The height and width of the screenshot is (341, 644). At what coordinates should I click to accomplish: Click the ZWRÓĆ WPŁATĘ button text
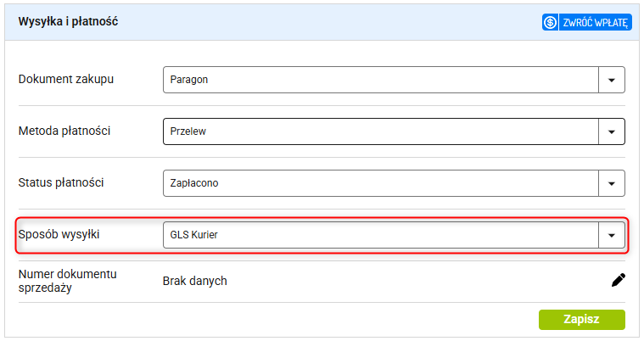point(595,23)
